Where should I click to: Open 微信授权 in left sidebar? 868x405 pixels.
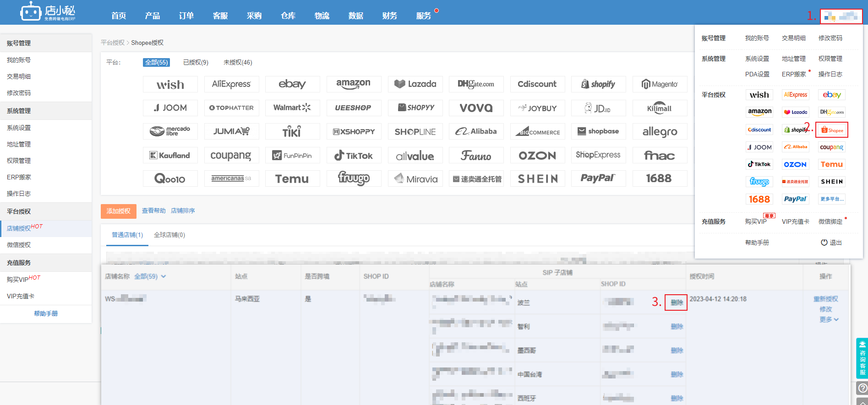(19, 245)
